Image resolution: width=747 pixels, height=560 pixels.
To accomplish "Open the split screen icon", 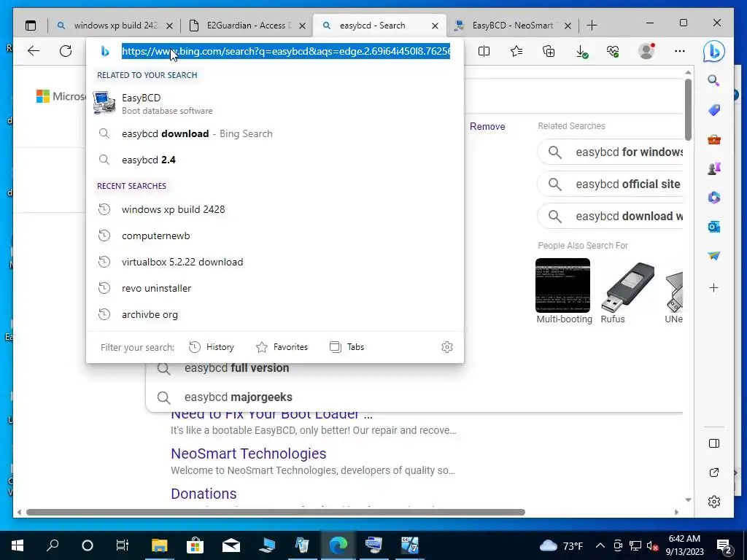I will (x=484, y=51).
